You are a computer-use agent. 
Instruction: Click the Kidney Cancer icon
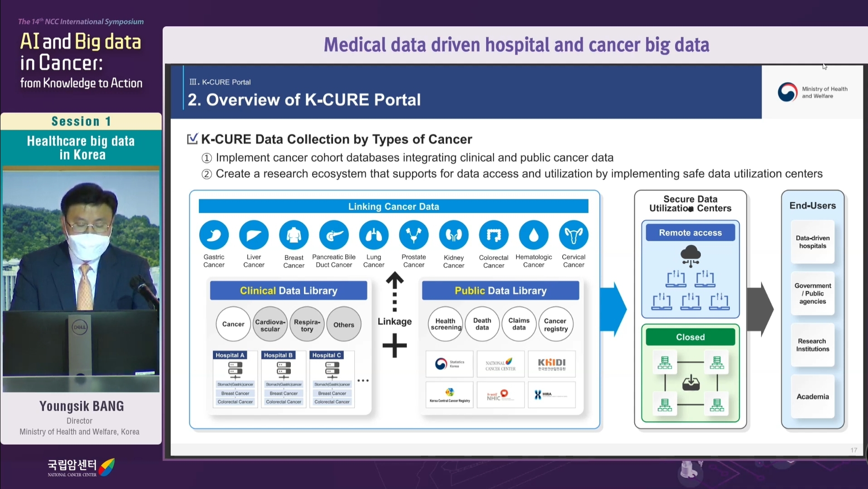[453, 235]
